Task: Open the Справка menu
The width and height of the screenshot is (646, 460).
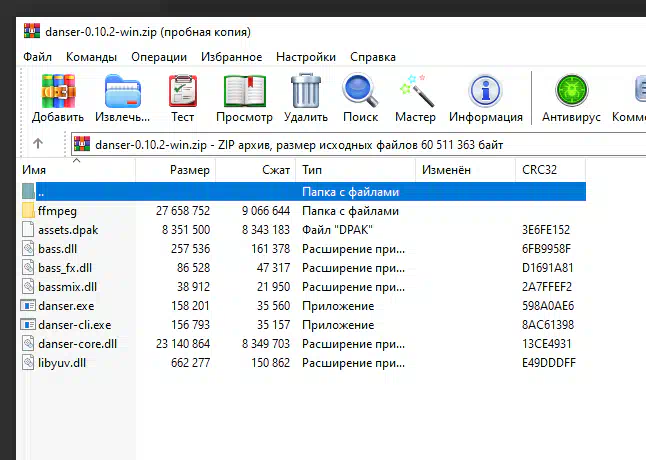Action: point(373,57)
